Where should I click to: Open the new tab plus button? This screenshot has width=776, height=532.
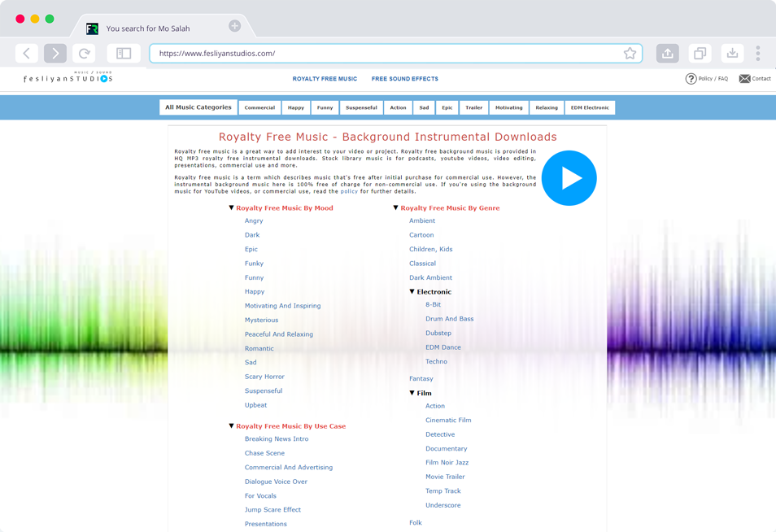(234, 26)
